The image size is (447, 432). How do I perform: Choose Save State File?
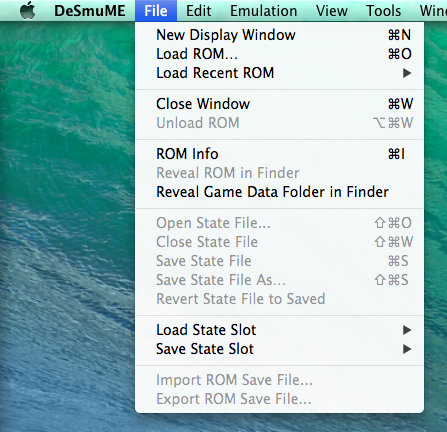pyautogui.click(x=279, y=261)
